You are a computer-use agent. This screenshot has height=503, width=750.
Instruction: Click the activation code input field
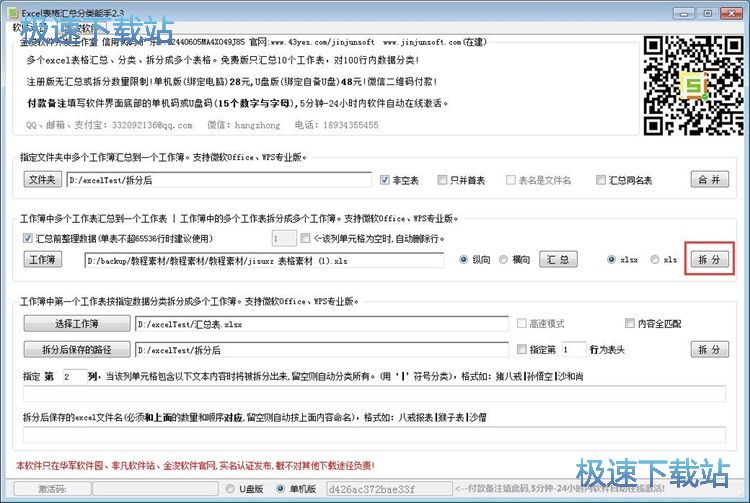point(155,489)
